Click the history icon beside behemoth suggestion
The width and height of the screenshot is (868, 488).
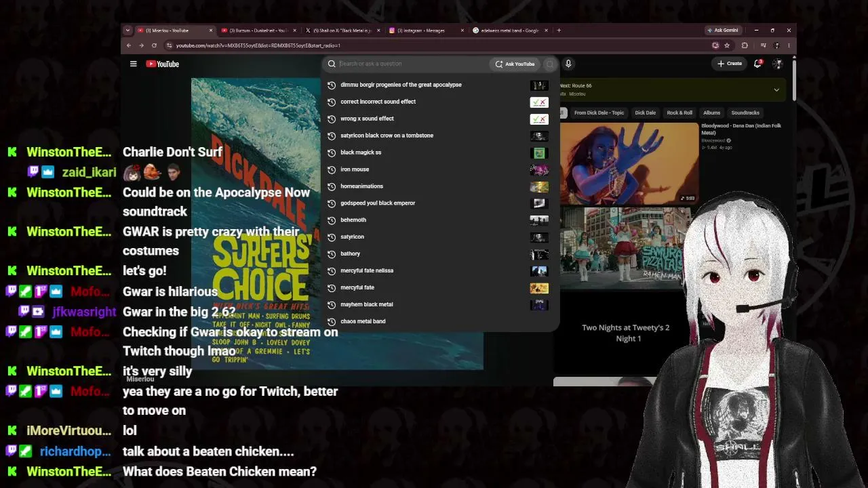coord(332,220)
